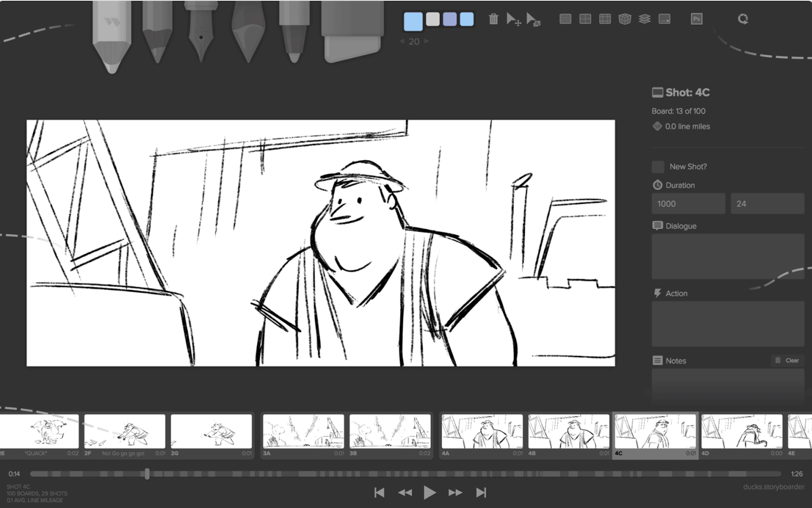The image size is (812, 508).
Task: Click the Duration label
Action: (680, 185)
